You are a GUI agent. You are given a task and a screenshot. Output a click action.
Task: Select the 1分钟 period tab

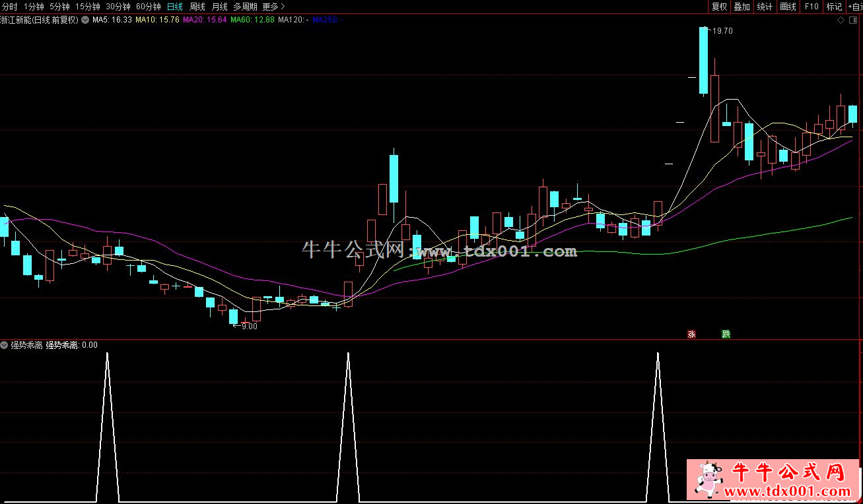(34, 7)
